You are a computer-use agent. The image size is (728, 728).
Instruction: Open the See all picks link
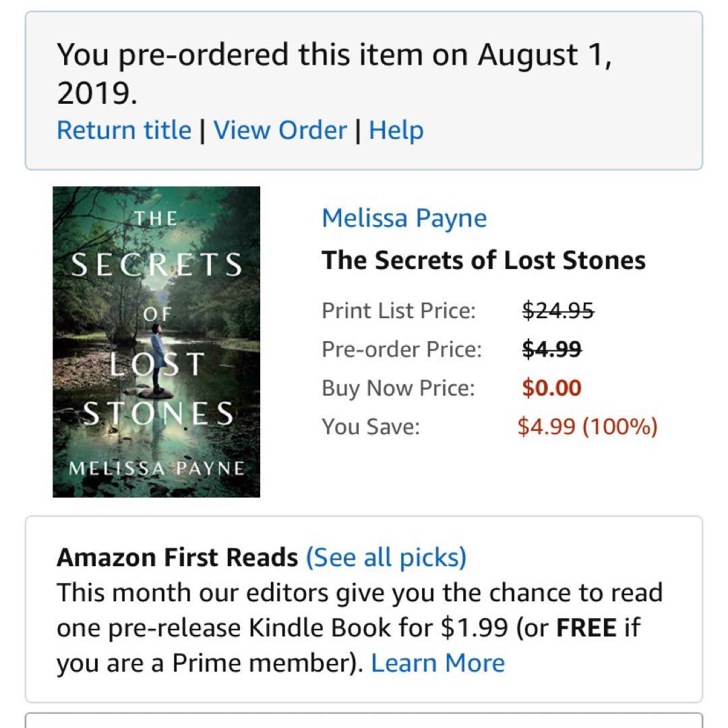(386, 557)
